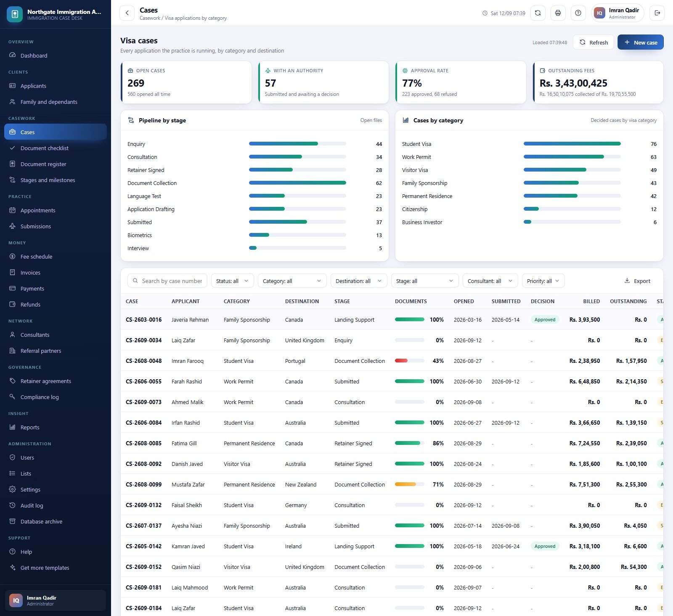Go to Users in Administration menu
673x616 pixels.
tap(56, 457)
